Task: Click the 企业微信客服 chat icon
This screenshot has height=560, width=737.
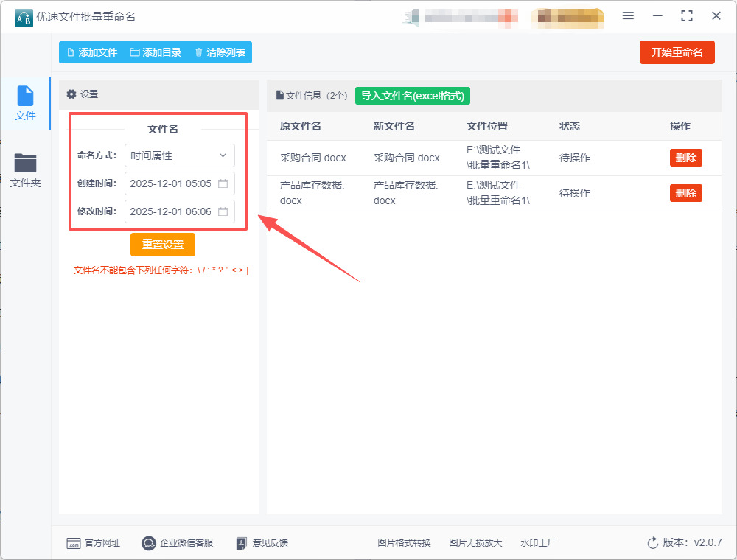Action: (149, 544)
